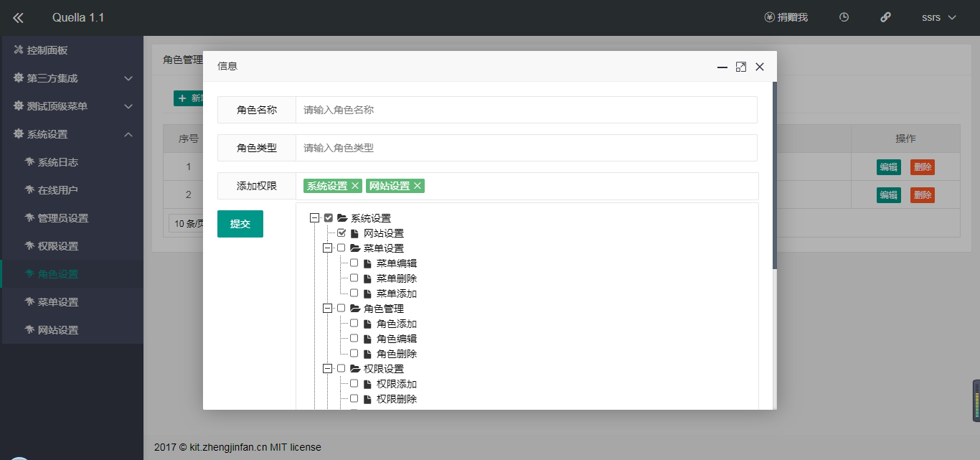This screenshot has height=460, width=980.
Task: Click file icon next to 角色添加
Action: (x=367, y=324)
